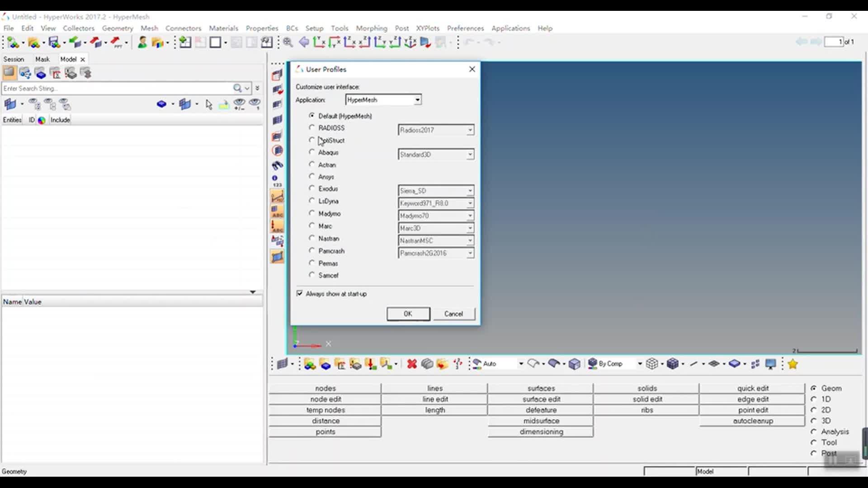Switch to the Session tab
Viewport: 868px width, 488px height.
pyautogui.click(x=14, y=59)
